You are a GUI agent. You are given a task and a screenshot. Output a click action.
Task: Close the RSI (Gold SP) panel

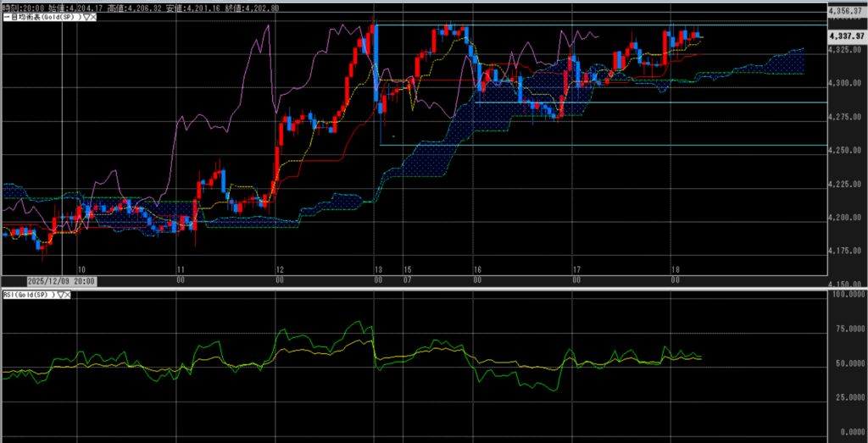click(68, 295)
